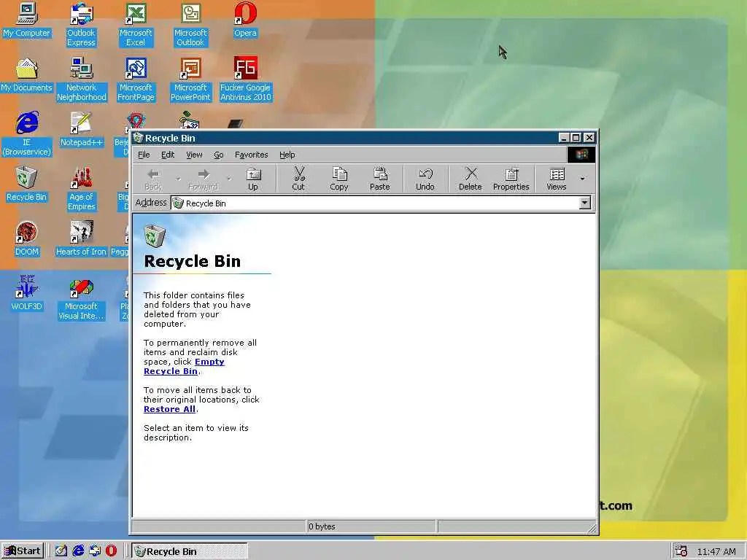Click the Undo toolbar button

[x=425, y=179]
